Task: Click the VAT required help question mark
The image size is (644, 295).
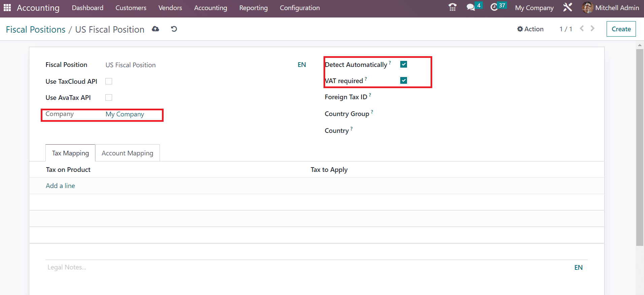Action: [x=366, y=79]
